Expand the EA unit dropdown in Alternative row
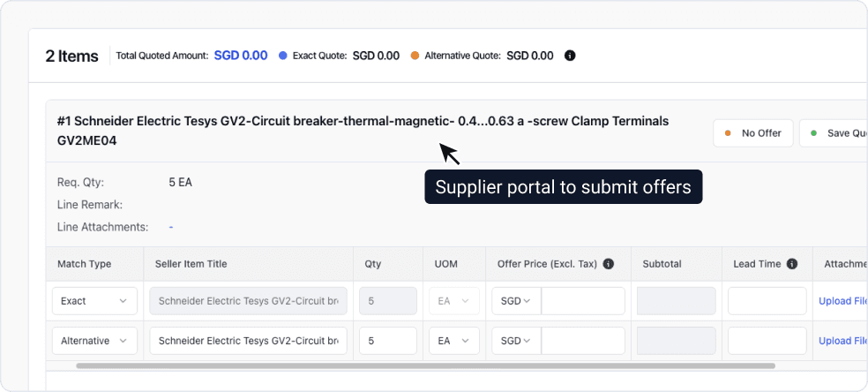The height and width of the screenshot is (392, 868). pos(454,341)
